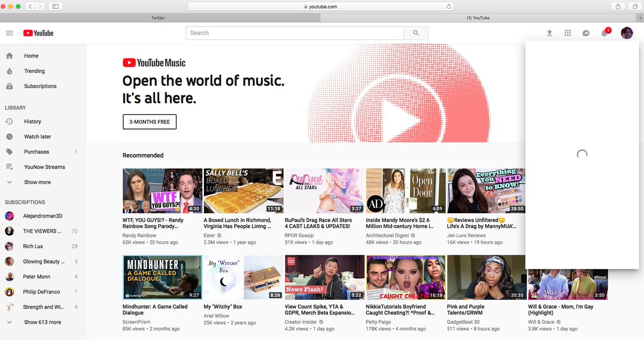Click the YouTube search field
Viewport: 644px width, 340px height.
[295, 33]
